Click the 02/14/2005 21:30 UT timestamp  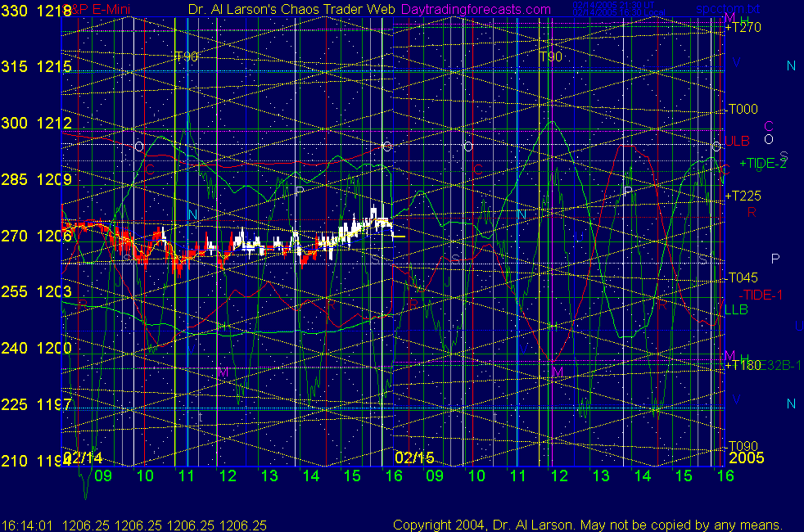point(613,5)
